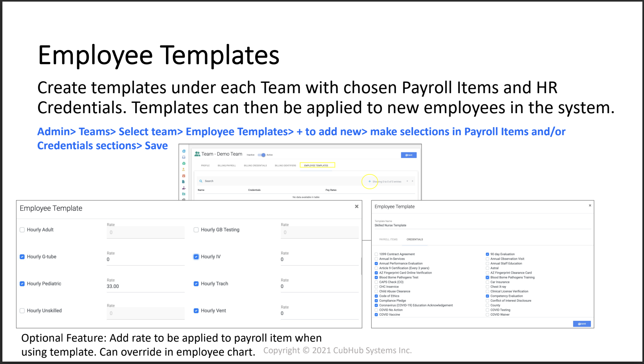This screenshot has height=364, width=644.
Task: Uncheck the Hourly IV checkbox
Action: 196,257
